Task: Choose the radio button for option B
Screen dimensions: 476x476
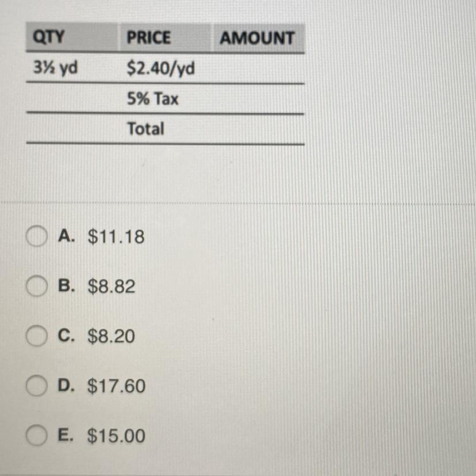Action: [36, 286]
